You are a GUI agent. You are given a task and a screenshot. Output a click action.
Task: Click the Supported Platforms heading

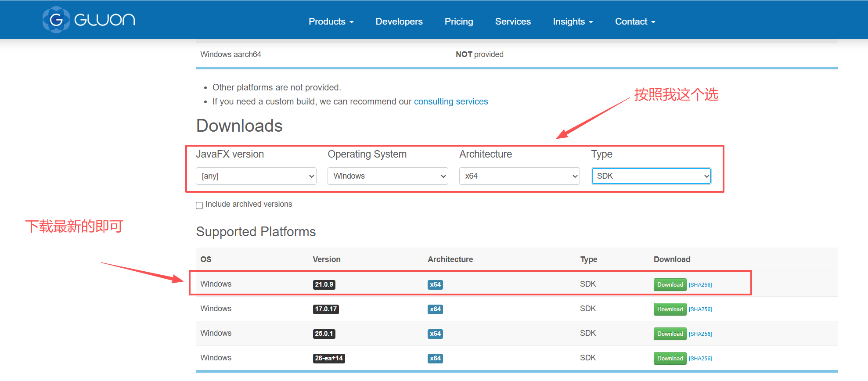tap(256, 232)
